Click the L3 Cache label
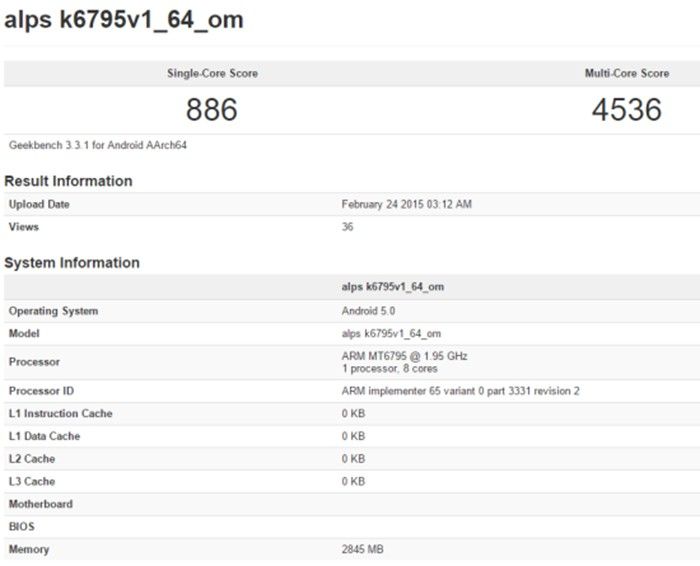 coord(32,482)
